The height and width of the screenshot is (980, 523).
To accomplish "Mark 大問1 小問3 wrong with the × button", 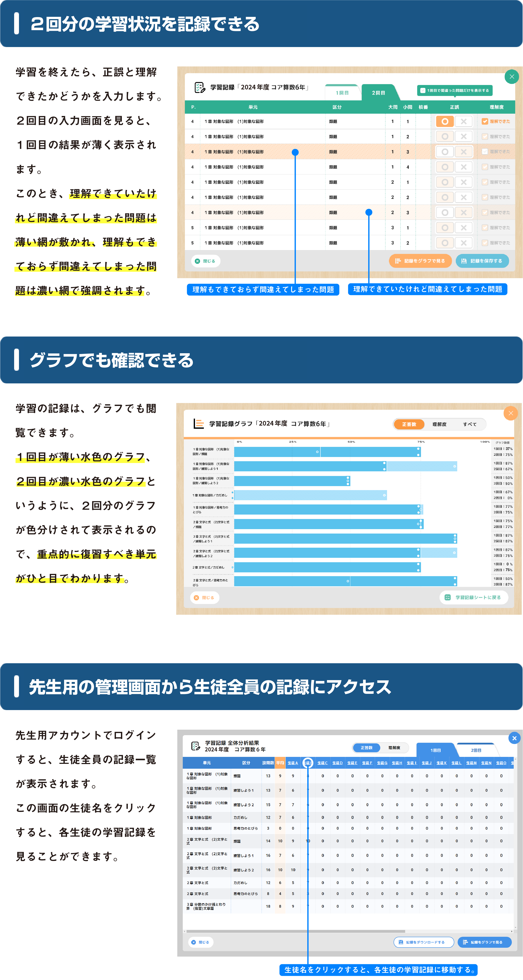I will [464, 152].
